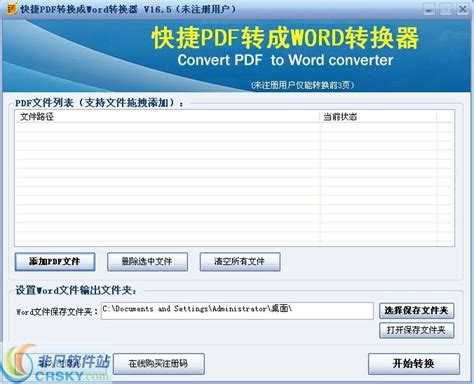Minimize the converter window

[429, 9]
